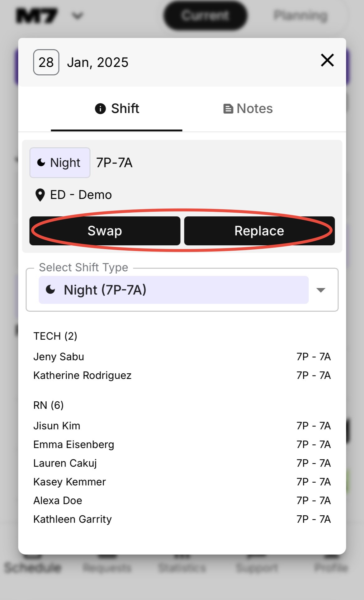Click moon icon in shift type selector
The image size is (364, 600).
pyautogui.click(x=50, y=290)
